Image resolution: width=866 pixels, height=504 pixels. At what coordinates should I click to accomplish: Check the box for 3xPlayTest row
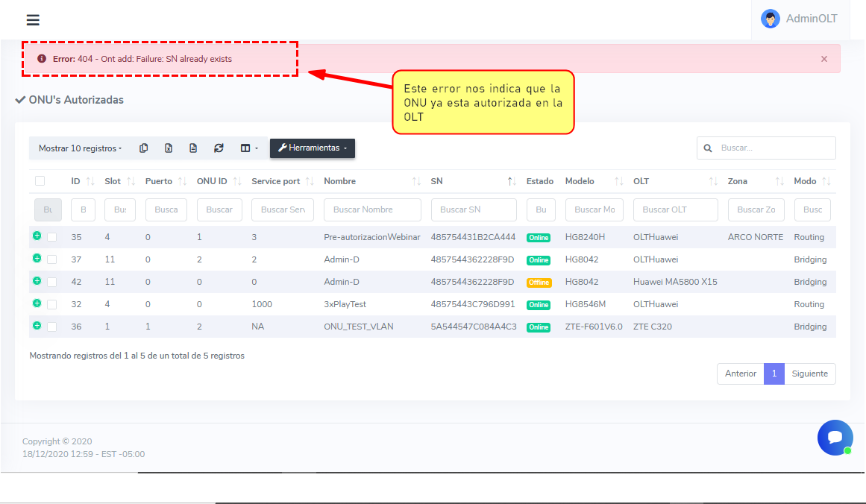click(51, 304)
